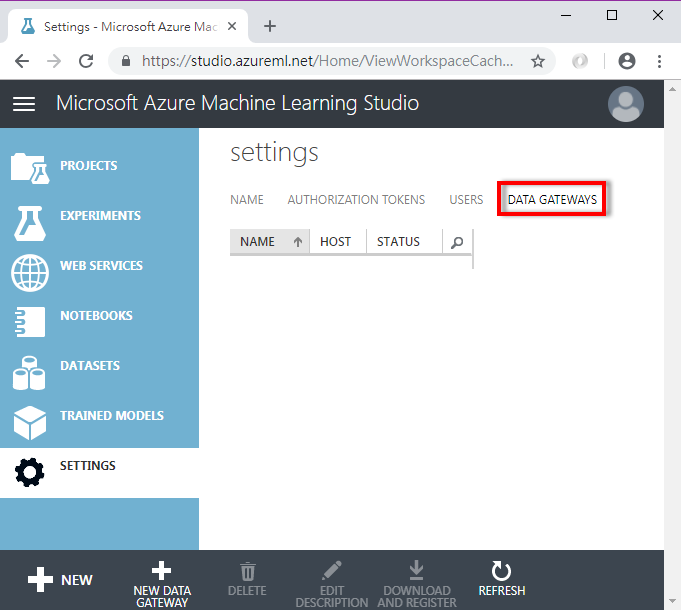681x610 pixels.
Task: Reload the browser page
Action: (86, 61)
